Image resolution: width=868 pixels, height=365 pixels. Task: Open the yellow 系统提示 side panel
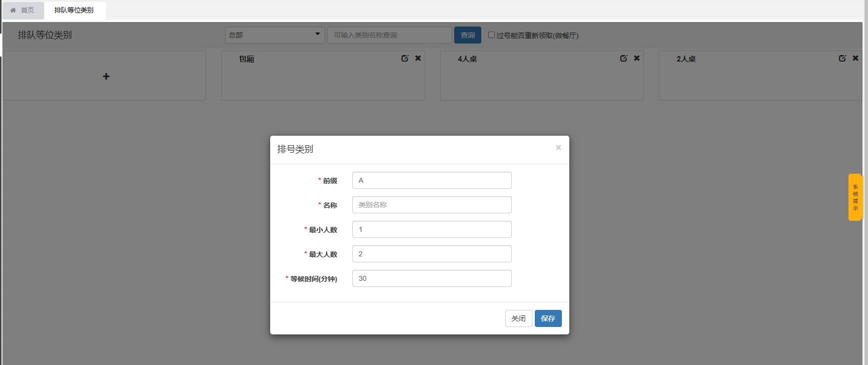click(x=855, y=197)
